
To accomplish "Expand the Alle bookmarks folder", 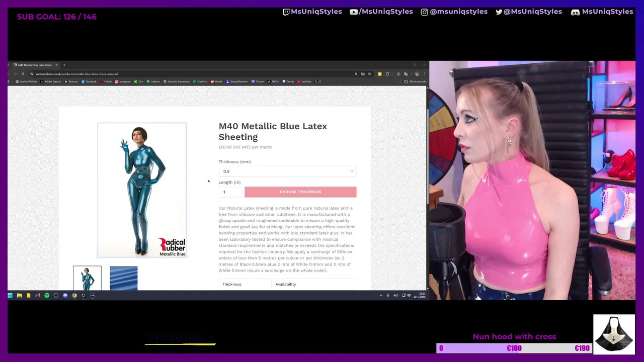I will (x=415, y=81).
